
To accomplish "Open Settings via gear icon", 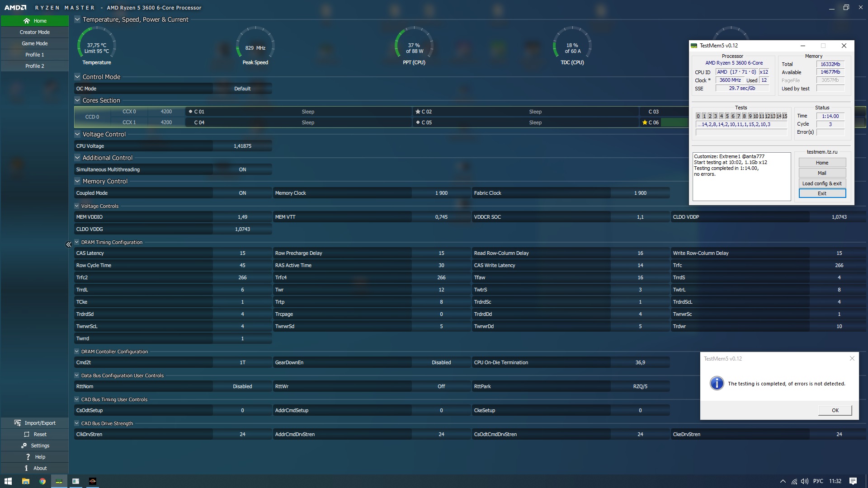I will pos(24,446).
